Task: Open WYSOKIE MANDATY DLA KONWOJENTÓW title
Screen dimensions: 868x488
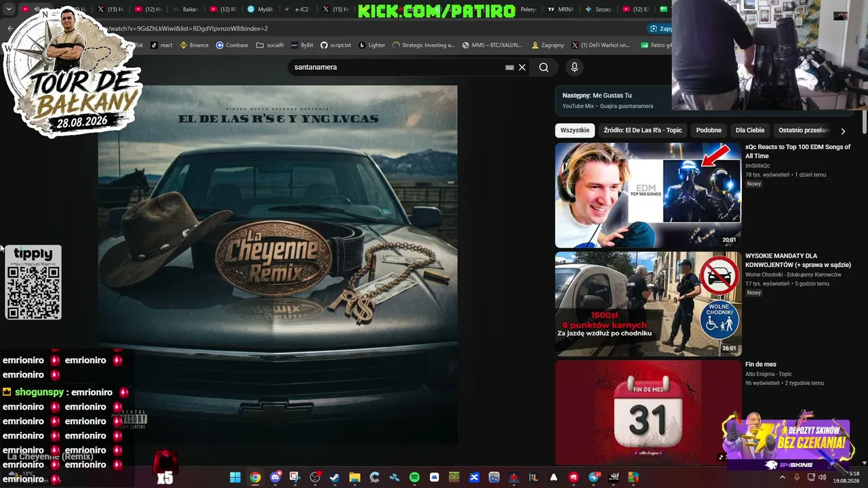Action: click(x=798, y=260)
